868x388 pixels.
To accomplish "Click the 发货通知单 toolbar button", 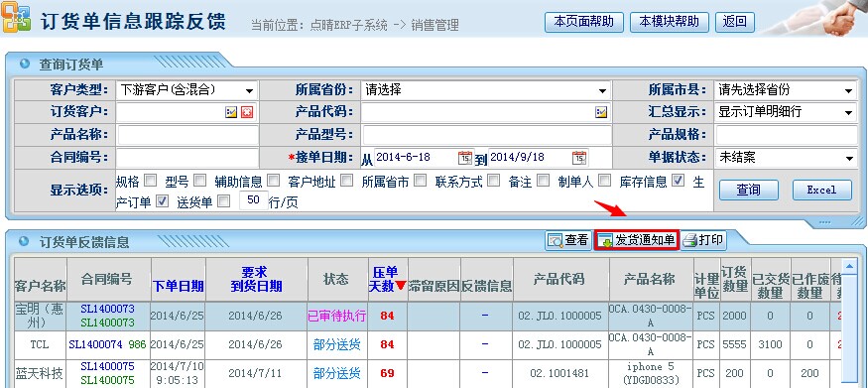I will click(636, 240).
